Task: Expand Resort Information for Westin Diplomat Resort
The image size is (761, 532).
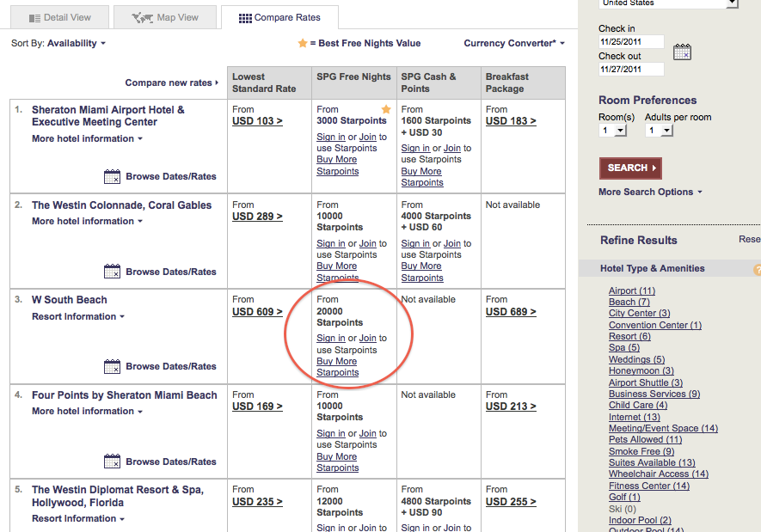Action: click(78, 518)
